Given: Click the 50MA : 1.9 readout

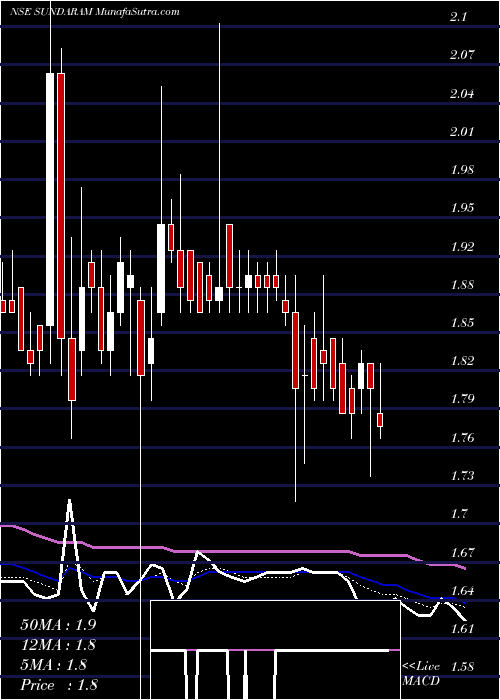Looking at the screenshot, I should click(58, 625).
